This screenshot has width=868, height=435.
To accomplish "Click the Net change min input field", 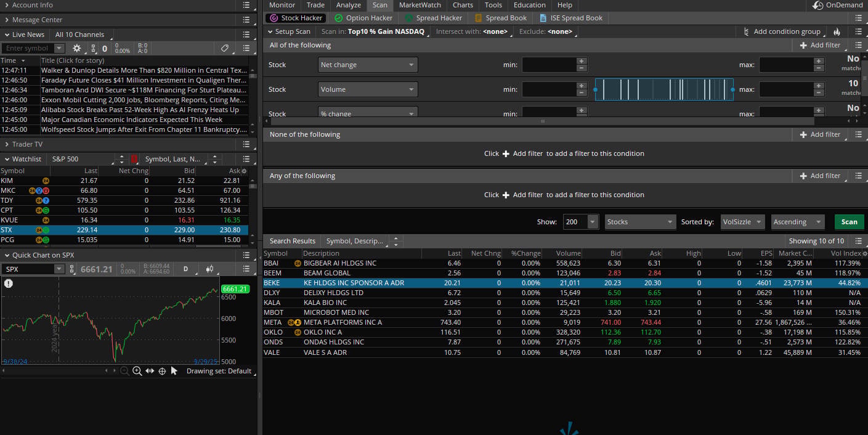I will [x=550, y=65].
